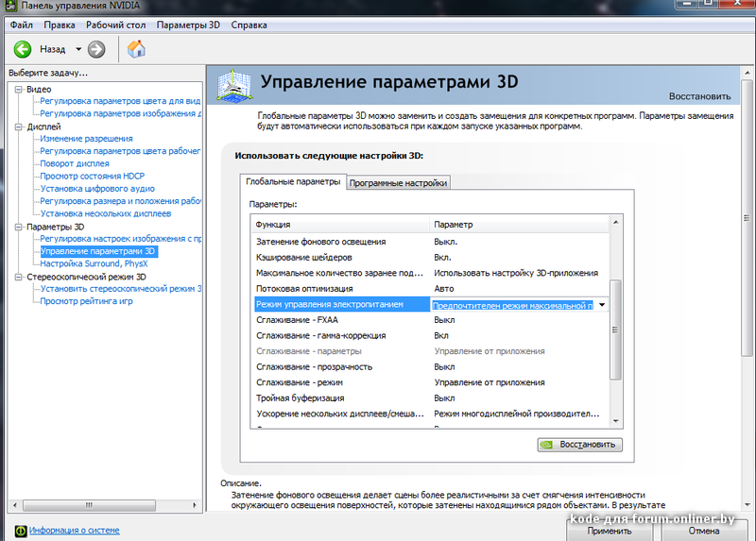Select Настройка Surround, PhysX tree item

[x=94, y=264]
